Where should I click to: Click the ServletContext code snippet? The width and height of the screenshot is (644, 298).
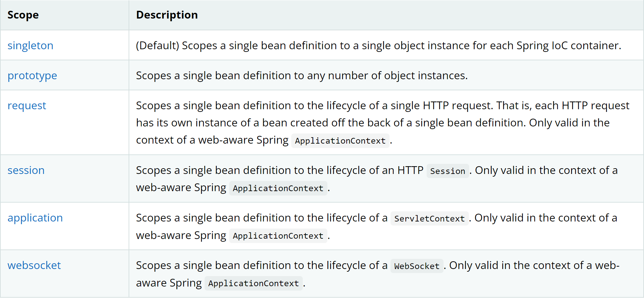429,219
